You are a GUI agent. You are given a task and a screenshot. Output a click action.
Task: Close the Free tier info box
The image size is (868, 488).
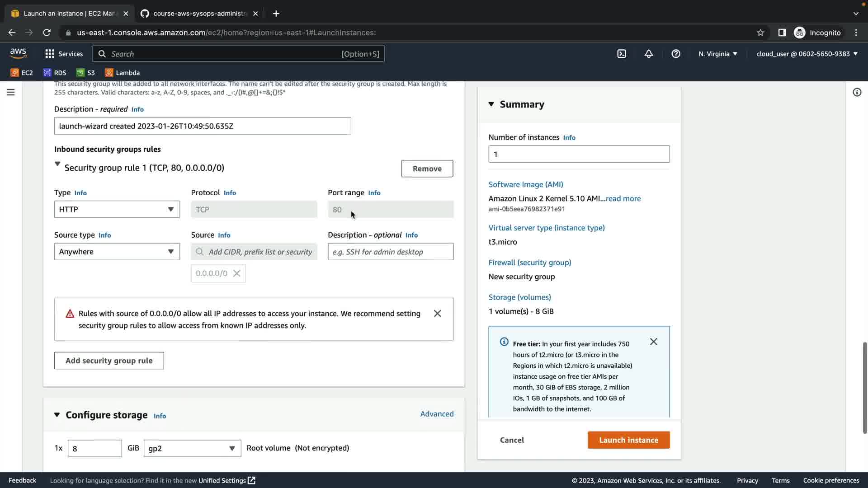tap(653, 342)
